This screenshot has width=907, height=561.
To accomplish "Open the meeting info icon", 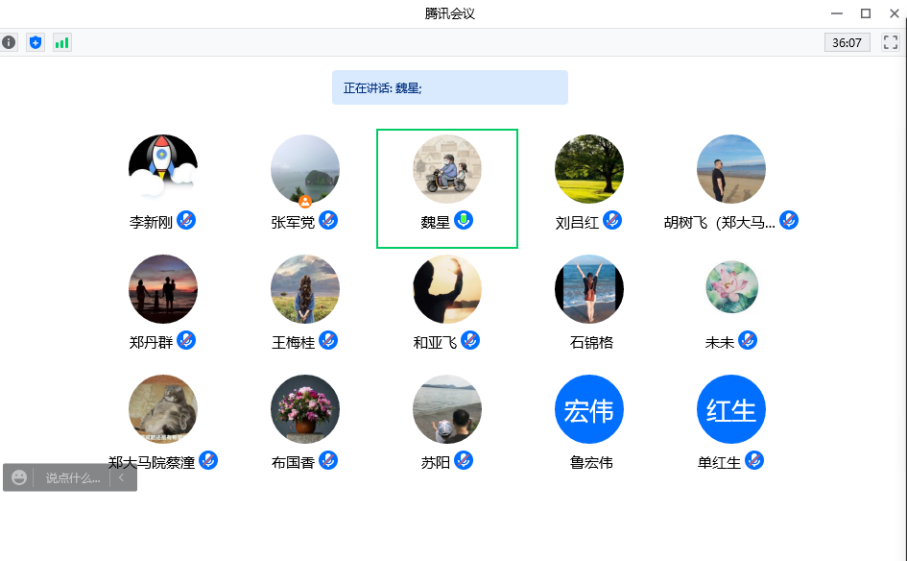I will point(9,42).
